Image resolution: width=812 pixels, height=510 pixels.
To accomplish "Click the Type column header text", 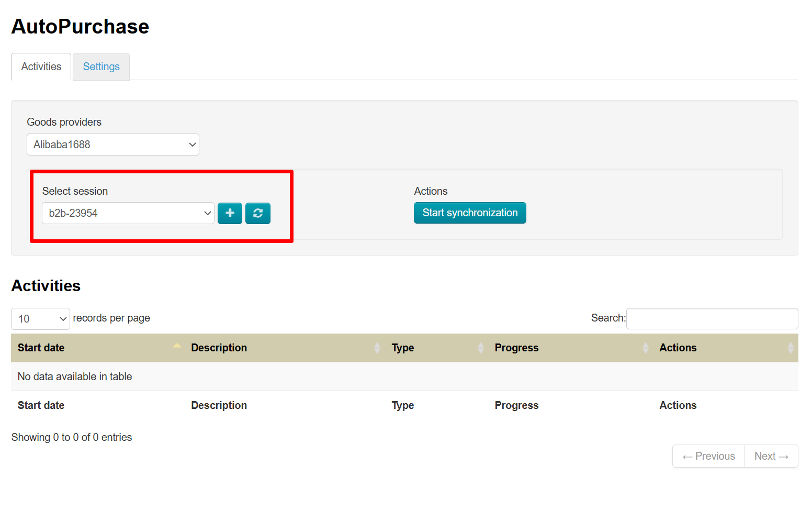I will pos(402,348).
